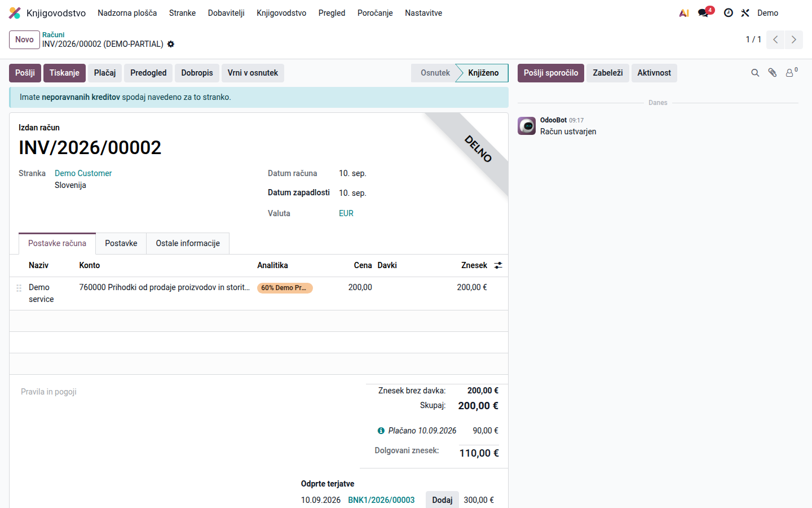Open the Nastavitve menu
This screenshot has height=508, width=812.
[x=423, y=13]
